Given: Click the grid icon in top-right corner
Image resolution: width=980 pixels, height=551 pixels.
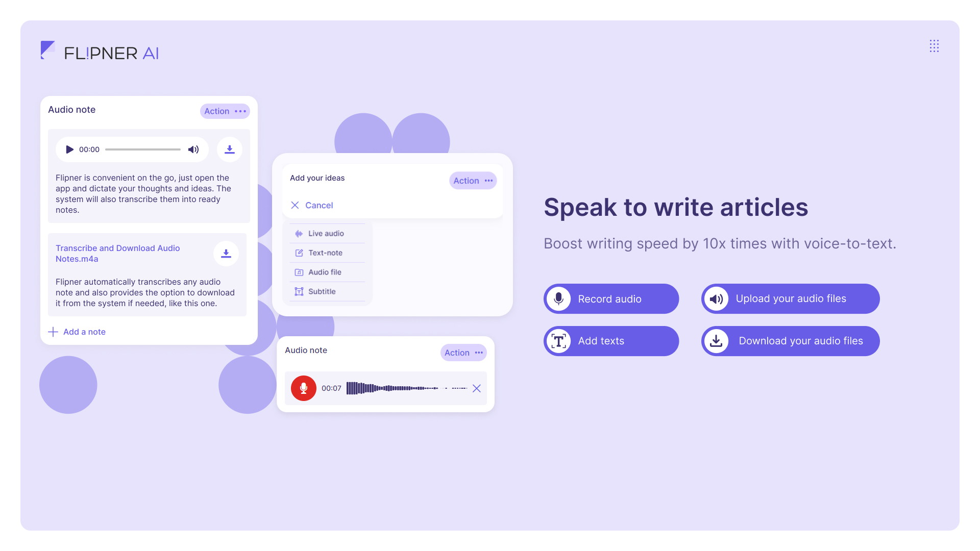Looking at the screenshot, I should 934,46.
